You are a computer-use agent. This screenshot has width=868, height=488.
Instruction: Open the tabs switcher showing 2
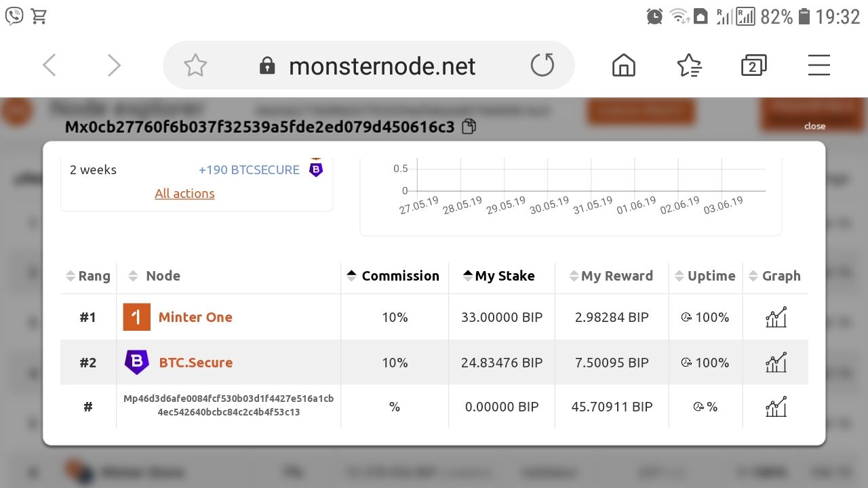point(753,66)
